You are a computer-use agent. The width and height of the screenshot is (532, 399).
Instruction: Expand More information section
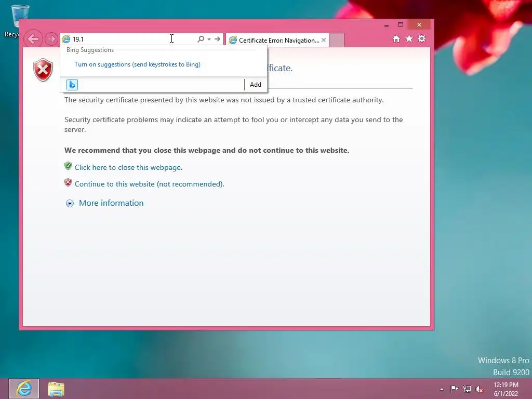pos(70,203)
